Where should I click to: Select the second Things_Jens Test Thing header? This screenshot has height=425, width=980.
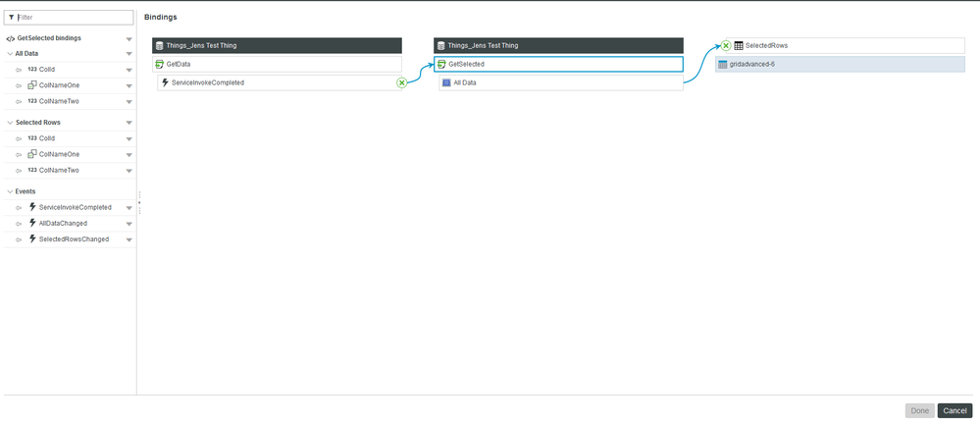pos(559,45)
